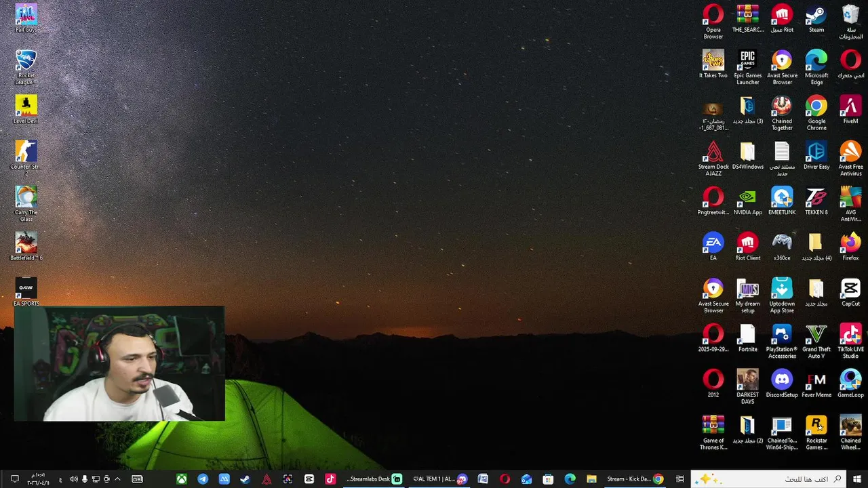The image size is (868, 488).
Task: Open the CapCut desktop shortcut
Action: [x=850, y=291]
